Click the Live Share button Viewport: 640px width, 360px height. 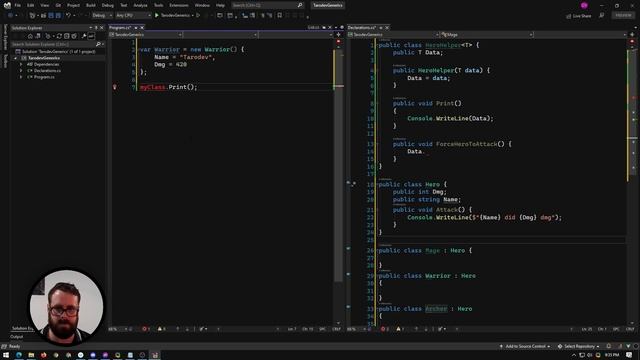579,16
